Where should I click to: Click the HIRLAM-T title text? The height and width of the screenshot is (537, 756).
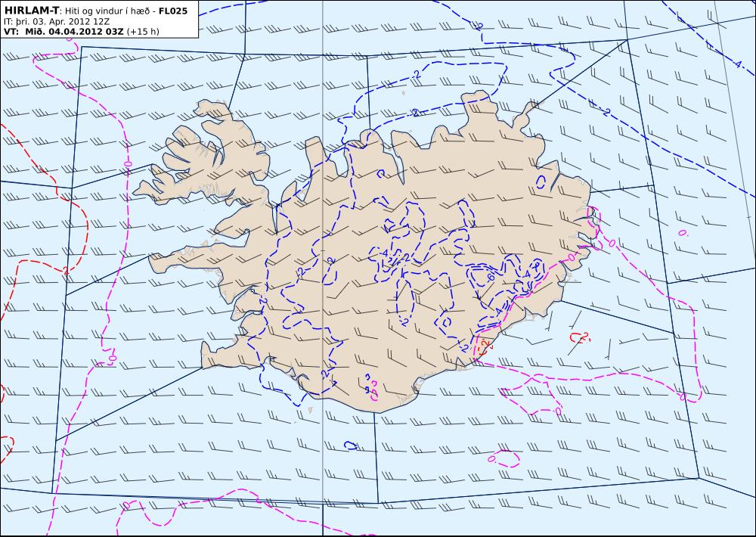(31, 11)
